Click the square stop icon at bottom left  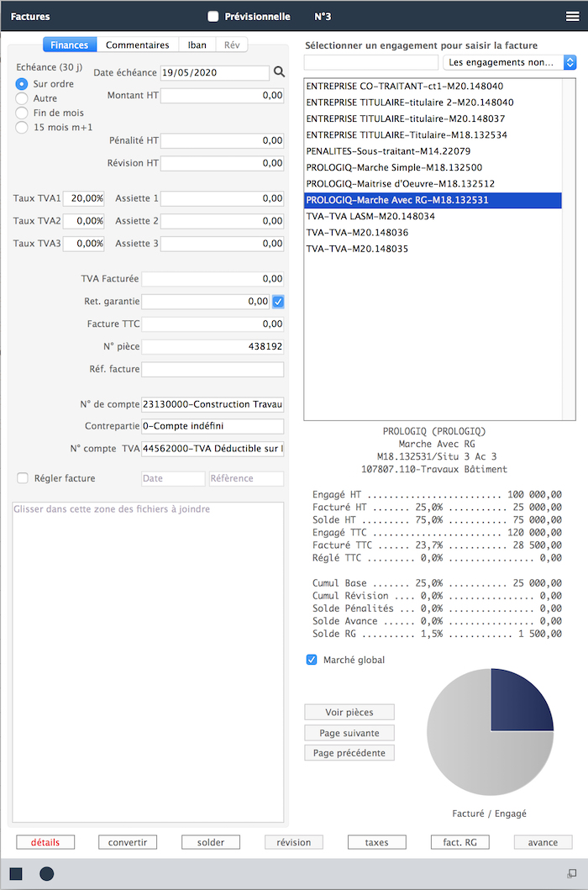click(x=16, y=873)
